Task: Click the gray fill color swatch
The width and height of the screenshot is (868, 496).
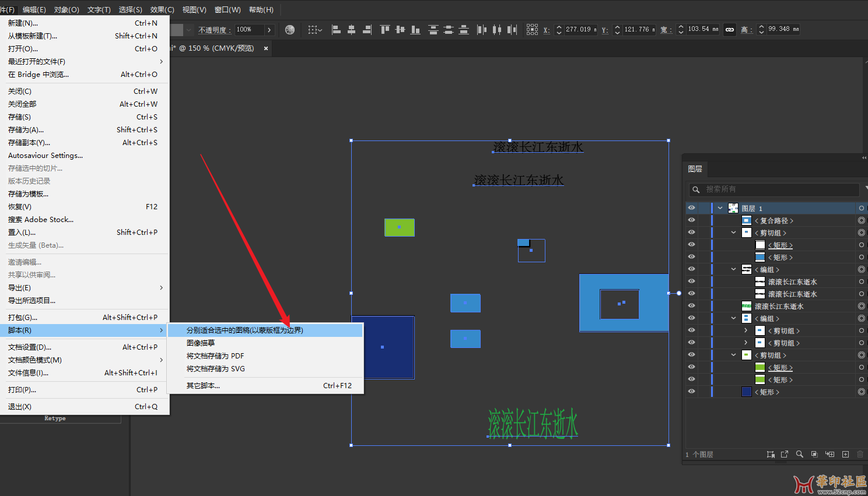Action: (x=177, y=30)
